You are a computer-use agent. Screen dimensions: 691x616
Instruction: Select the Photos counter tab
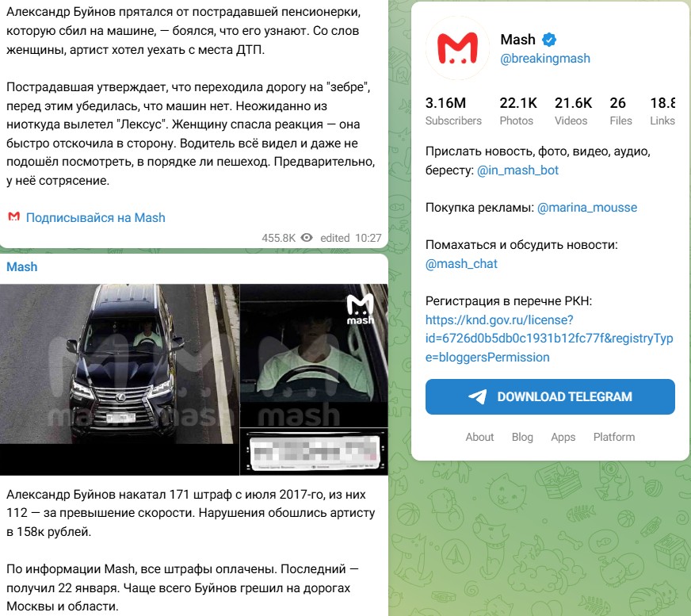pos(518,111)
